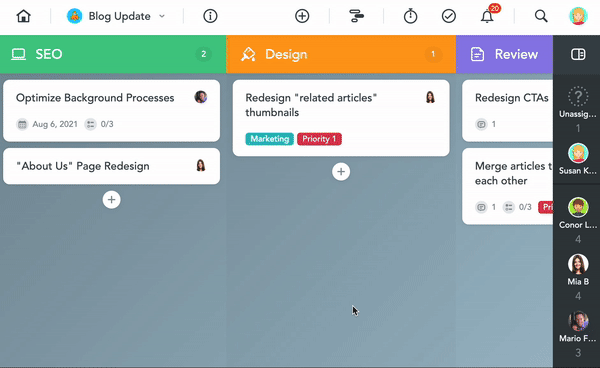Add a task to the SEO column

tap(111, 200)
